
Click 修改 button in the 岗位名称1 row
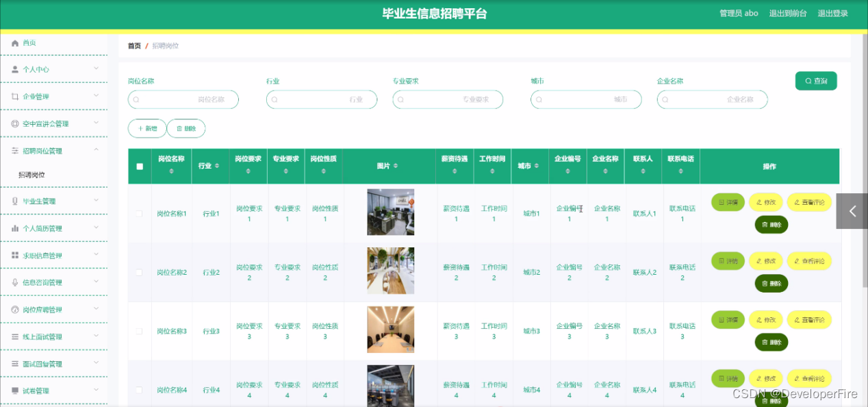tap(765, 202)
